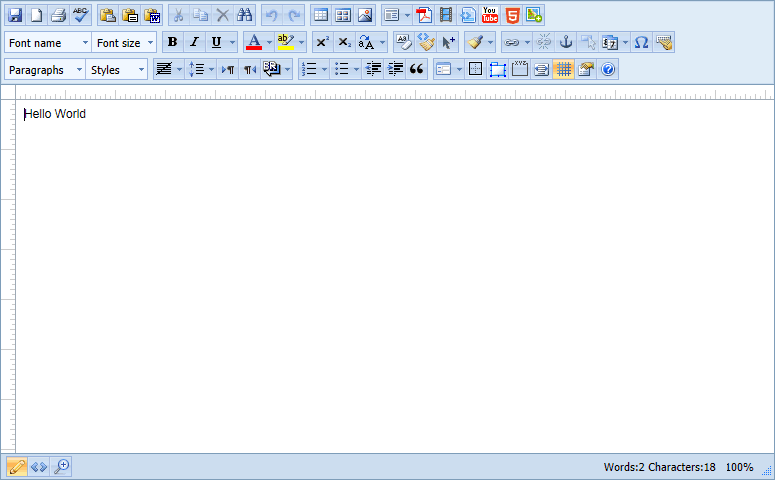Screen dimensions: 775x480
Task: Click the Save icon
Action: pyautogui.click(x=15, y=15)
